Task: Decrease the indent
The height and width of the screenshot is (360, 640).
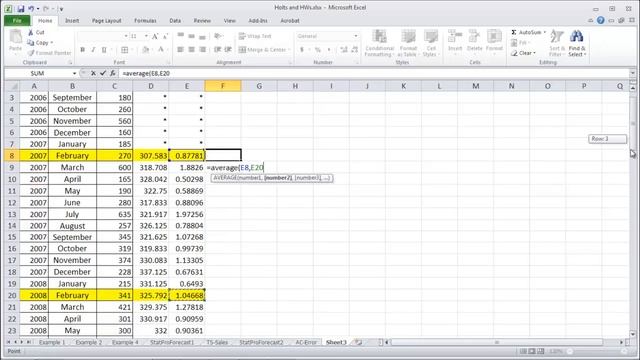Action: coord(217,50)
